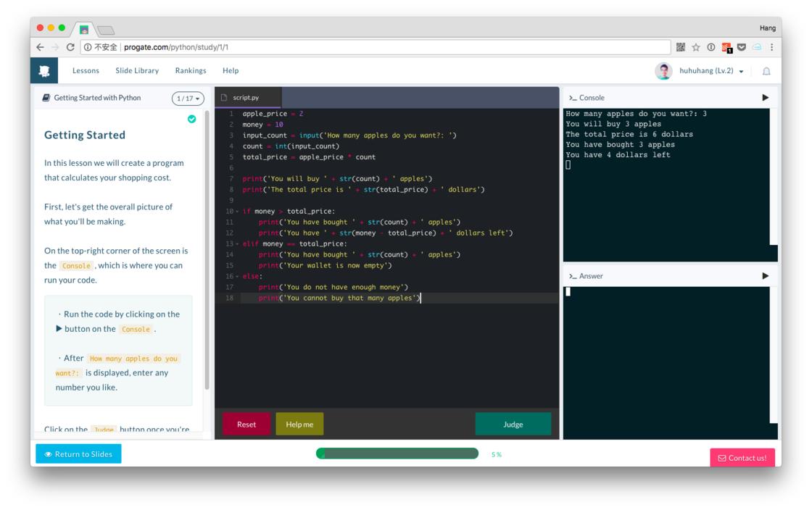
Task: Open a new browser tab
Action: [106, 30]
